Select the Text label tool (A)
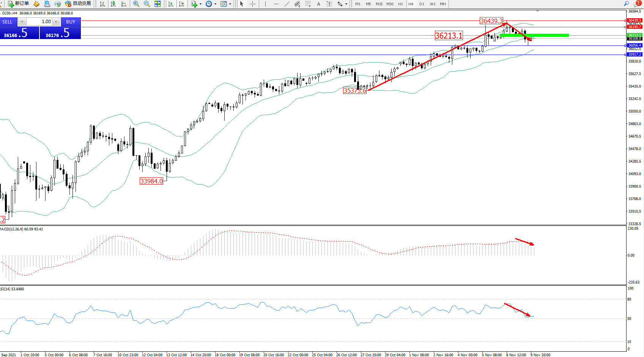Screen dimensions: 644x357 (318, 4)
